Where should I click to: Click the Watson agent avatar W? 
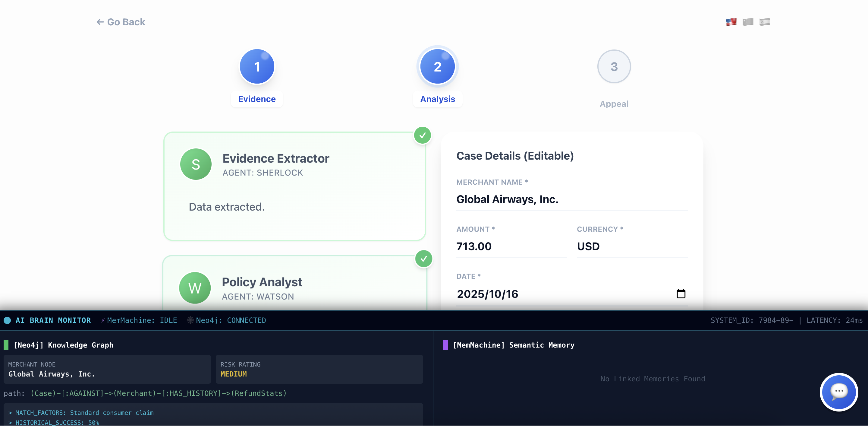[195, 288]
